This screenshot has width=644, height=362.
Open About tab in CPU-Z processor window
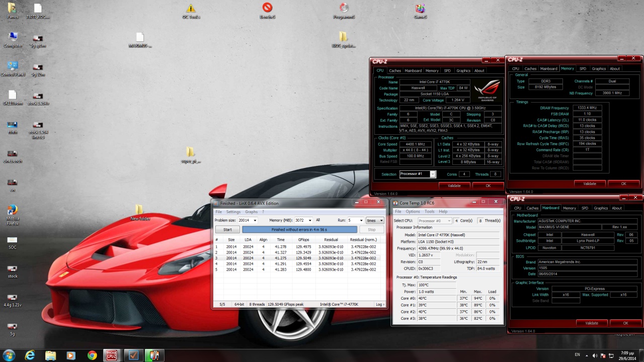pyautogui.click(x=479, y=70)
